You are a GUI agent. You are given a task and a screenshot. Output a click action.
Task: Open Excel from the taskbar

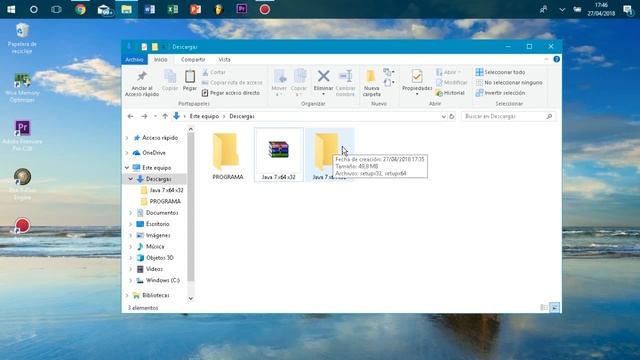click(x=173, y=9)
